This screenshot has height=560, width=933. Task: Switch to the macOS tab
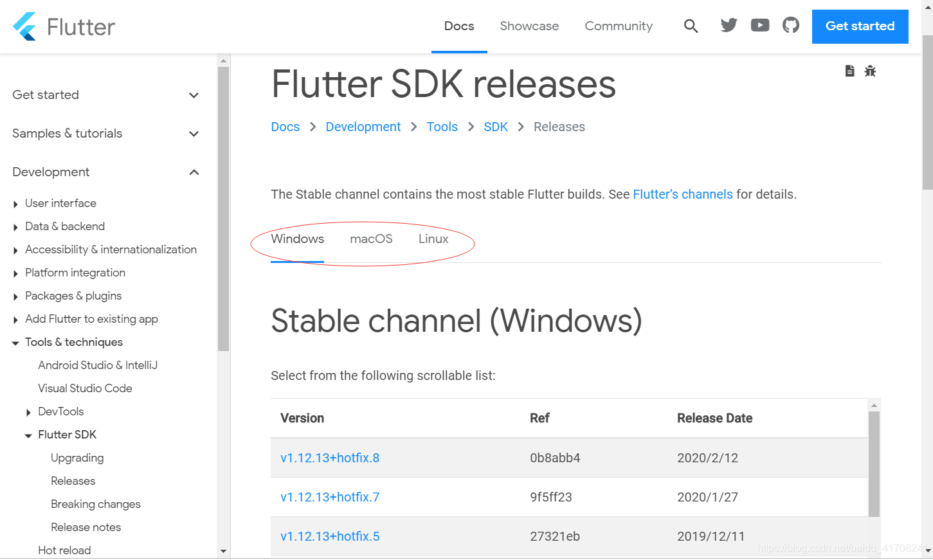[x=371, y=239]
